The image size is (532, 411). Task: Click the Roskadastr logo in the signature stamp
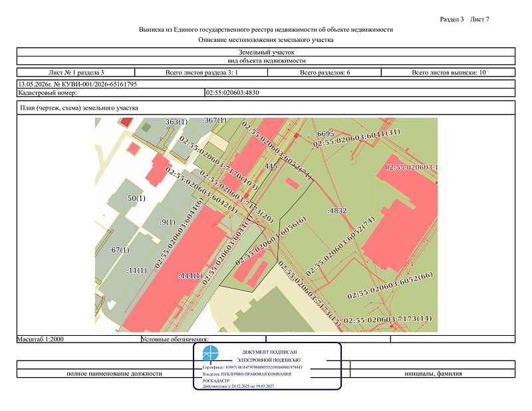point(210,353)
